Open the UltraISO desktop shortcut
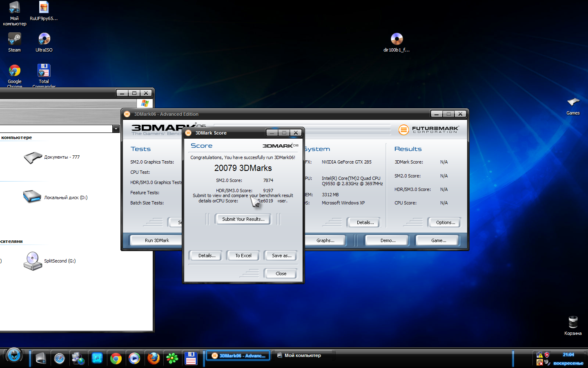Screen dimensions: 588x368 (x=44, y=42)
